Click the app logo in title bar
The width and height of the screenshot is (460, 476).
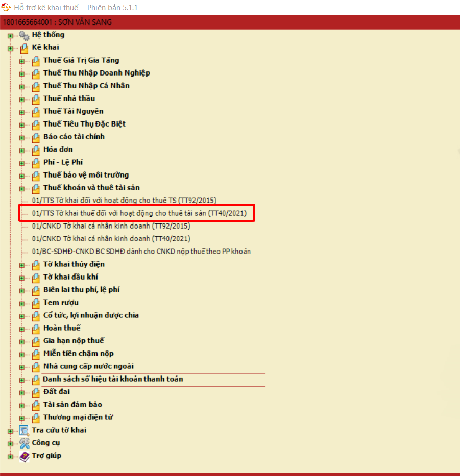coord(6,8)
